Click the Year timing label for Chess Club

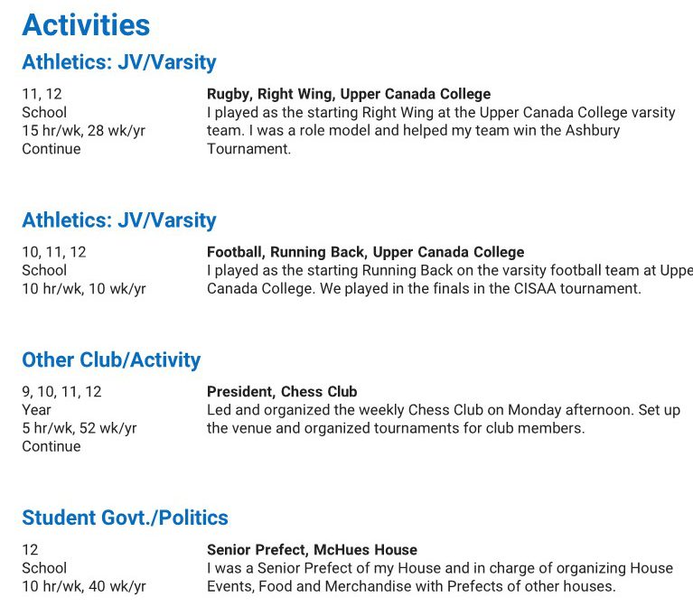pyautogui.click(x=36, y=410)
